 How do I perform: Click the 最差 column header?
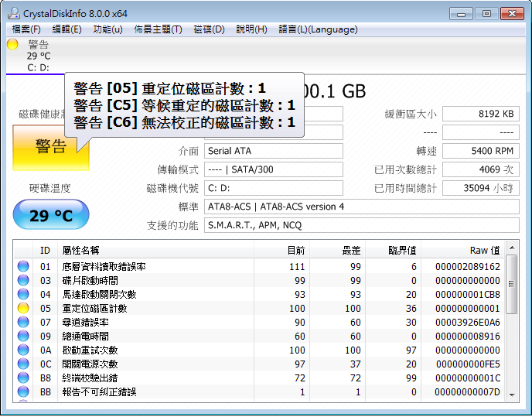337,250
